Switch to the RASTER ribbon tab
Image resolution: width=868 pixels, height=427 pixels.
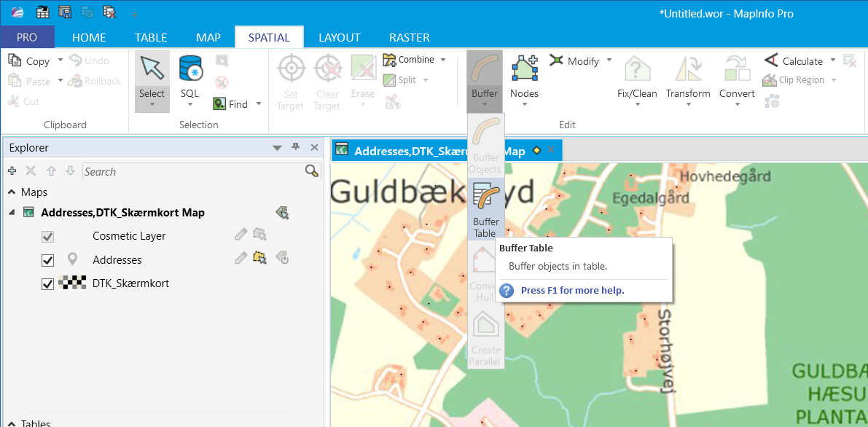[410, 38]
